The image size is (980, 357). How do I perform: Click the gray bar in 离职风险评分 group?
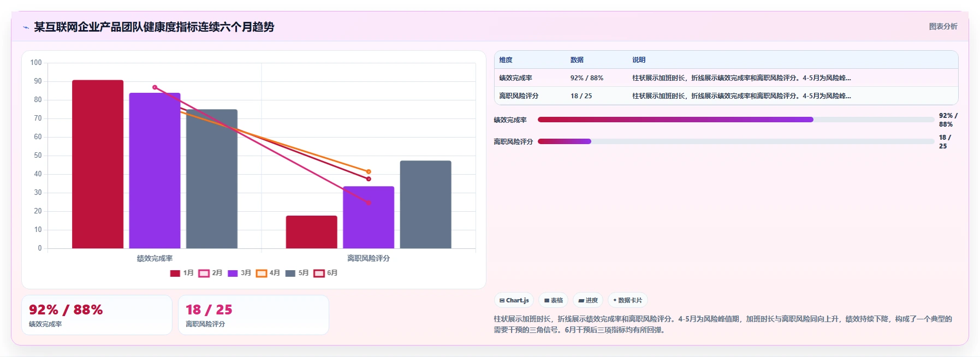pos(426,205)
